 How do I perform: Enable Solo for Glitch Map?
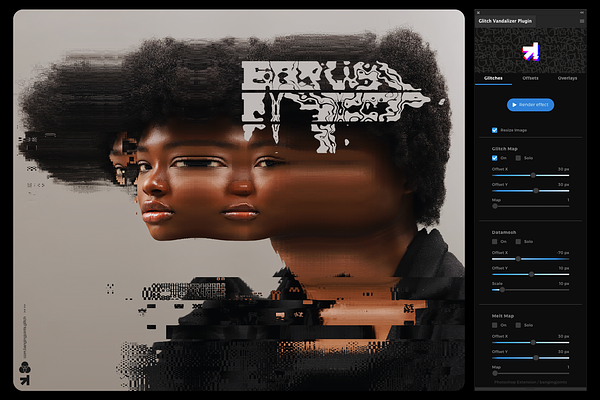520,158
